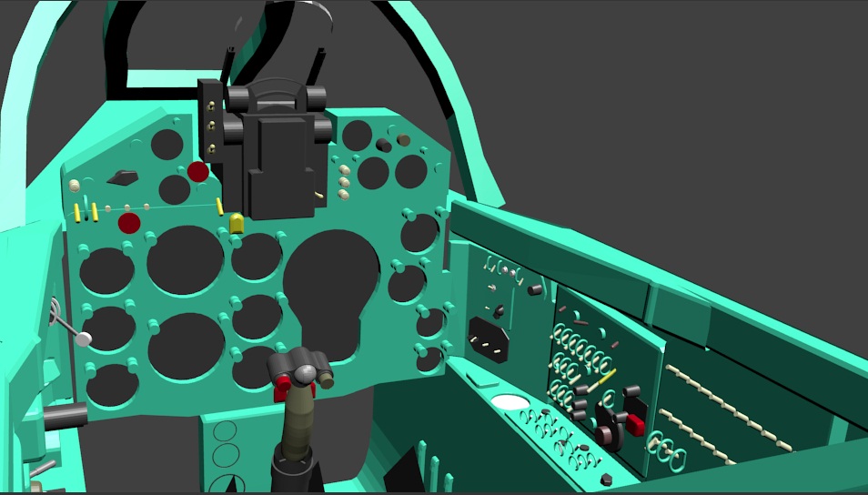Click the black arrow-shaped indicator at the panel's upper left
The height and width of the screenshot is (495, 868).
(x=123, y=177)
